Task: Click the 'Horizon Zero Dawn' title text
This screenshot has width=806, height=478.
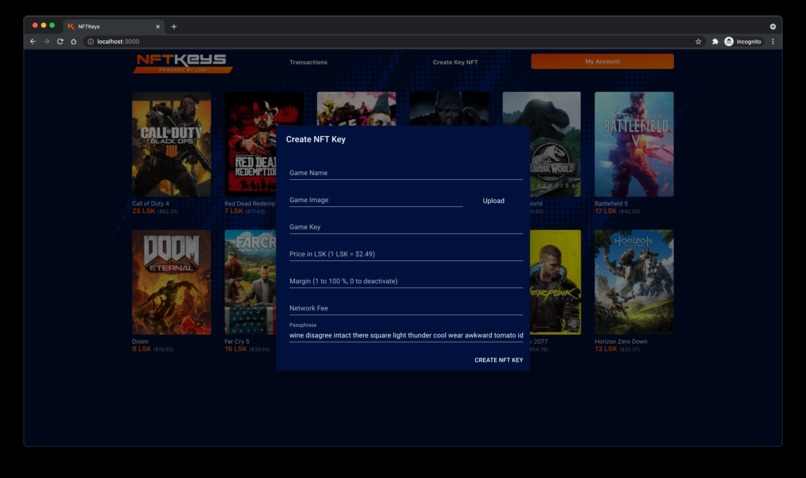Action: point(621,342)
